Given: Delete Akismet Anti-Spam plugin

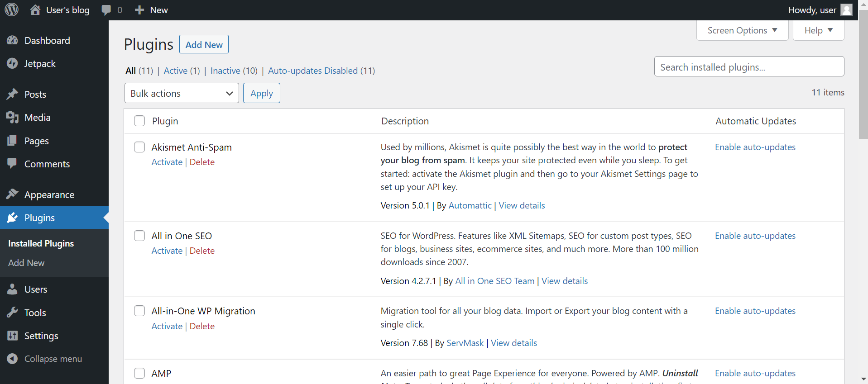Looking at the screenshot, I should tap(202, 162).
